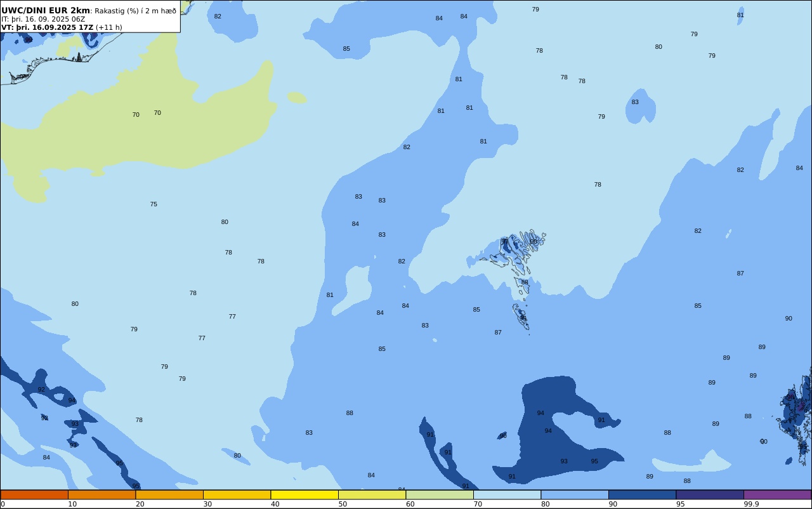Pick the 20–30 amber legend swatch

169,494
